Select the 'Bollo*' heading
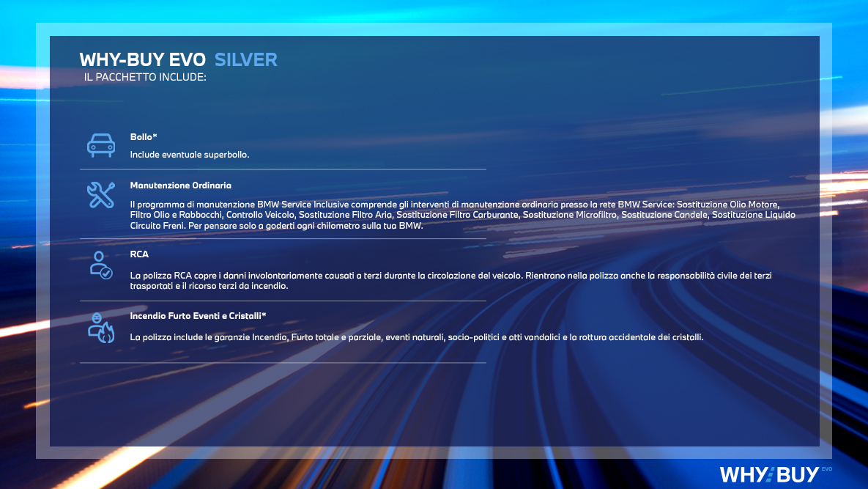Screen dimensions: 868x489 point(144,137)
